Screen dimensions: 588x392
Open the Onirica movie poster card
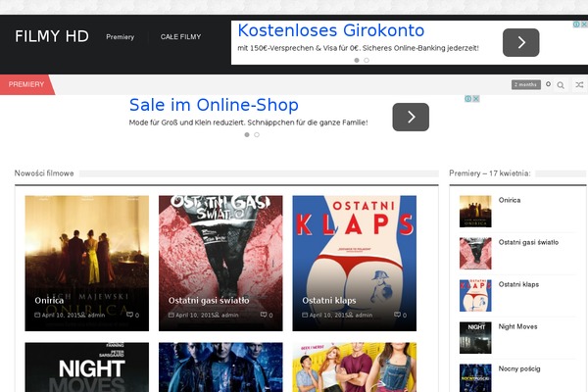click(x=86, y=263)
